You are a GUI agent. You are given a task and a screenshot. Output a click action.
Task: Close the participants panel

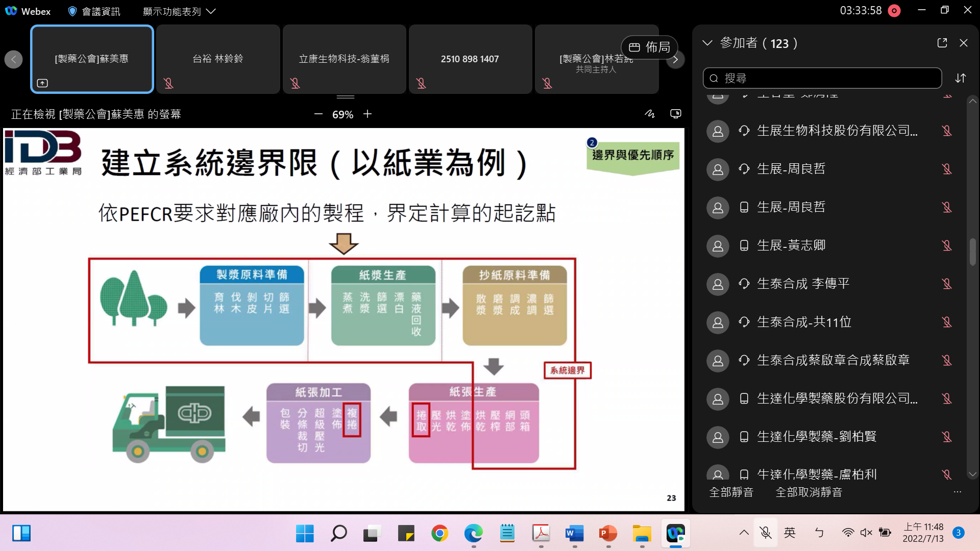click(x=964, y=43)
